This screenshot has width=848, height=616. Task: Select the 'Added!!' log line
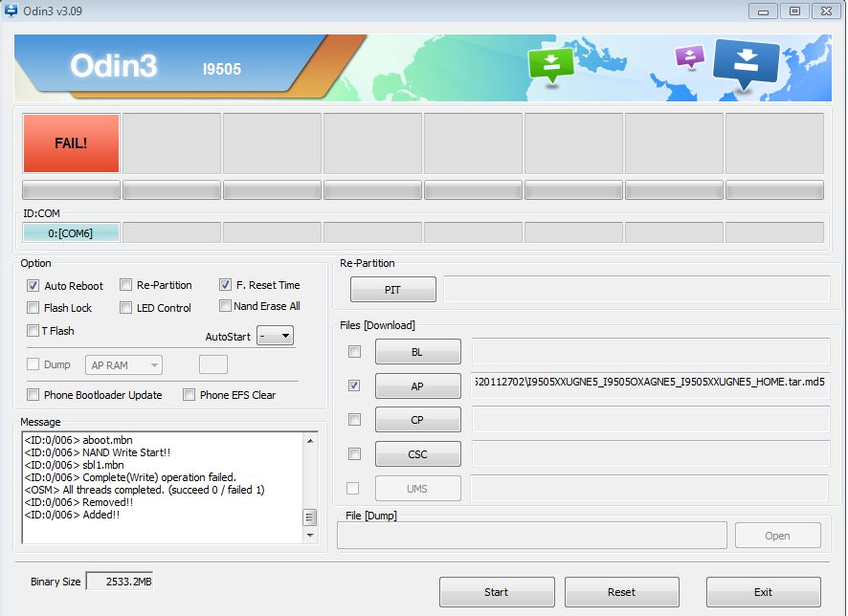tap(72, 515)
